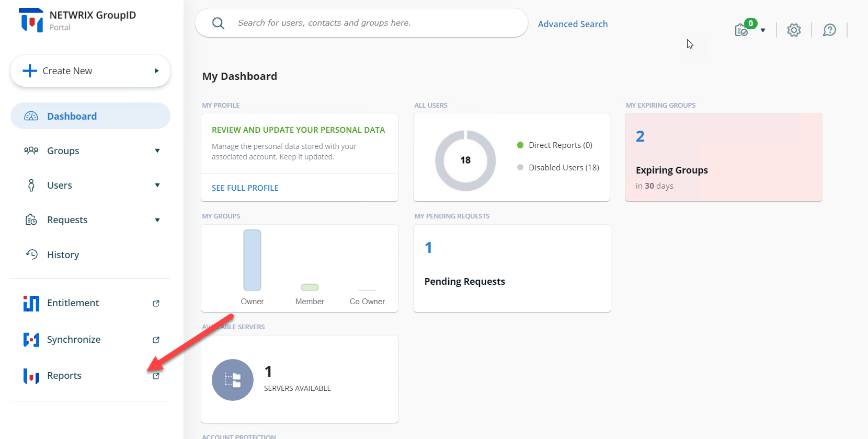Open the Requests menu item
Image resolution: width=868 pixels, height=439 pixels.
tap(90, 219)
